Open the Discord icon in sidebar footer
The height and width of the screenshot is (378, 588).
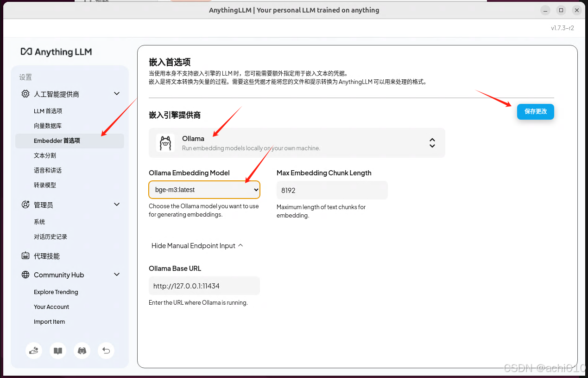pos(82,351)
